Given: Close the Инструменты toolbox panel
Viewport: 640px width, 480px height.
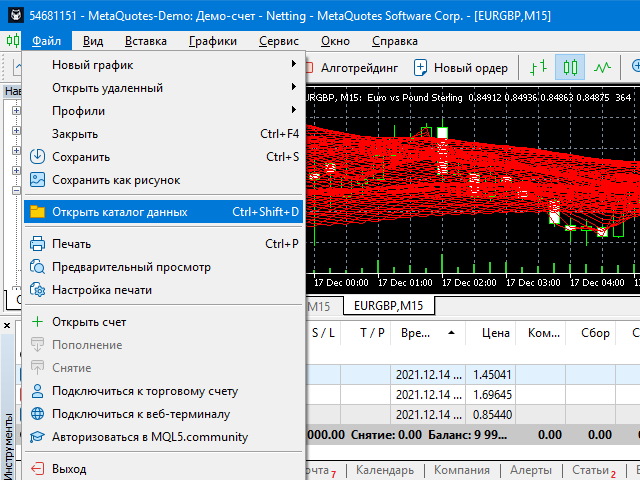Looking at the screenshot, I should 7,326.
